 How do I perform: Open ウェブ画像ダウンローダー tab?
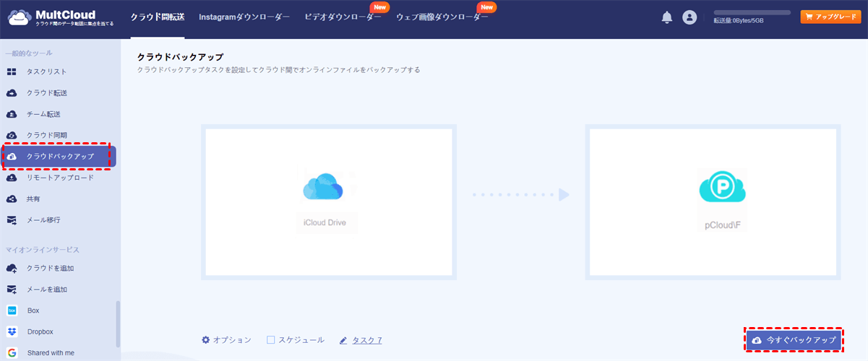click(442, 17)
